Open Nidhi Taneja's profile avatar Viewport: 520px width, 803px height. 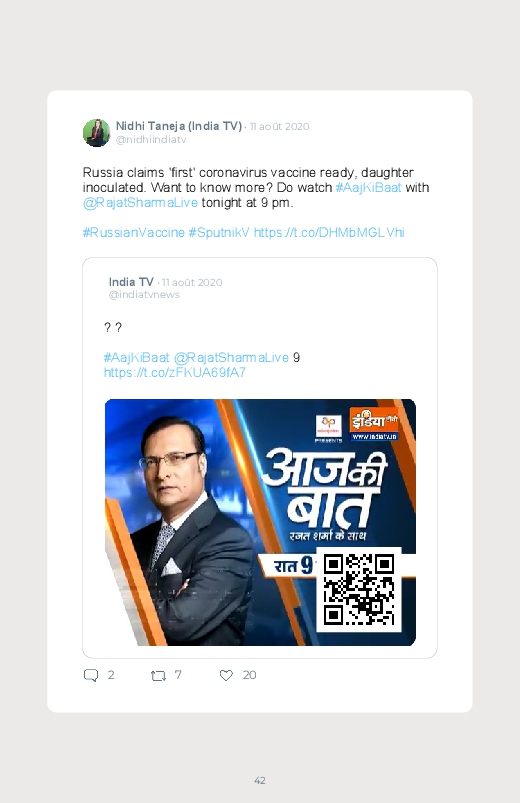[x=96, y=133]
